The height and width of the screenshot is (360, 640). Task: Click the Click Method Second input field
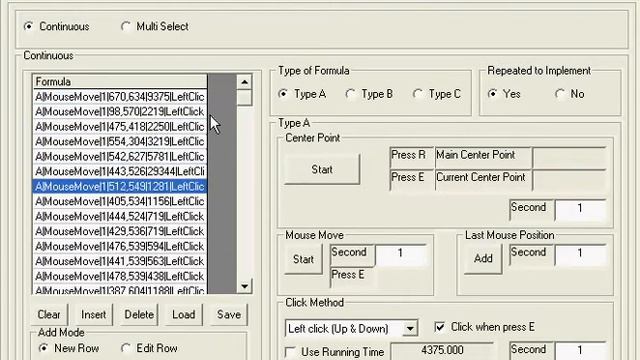[x=580, y=351]
